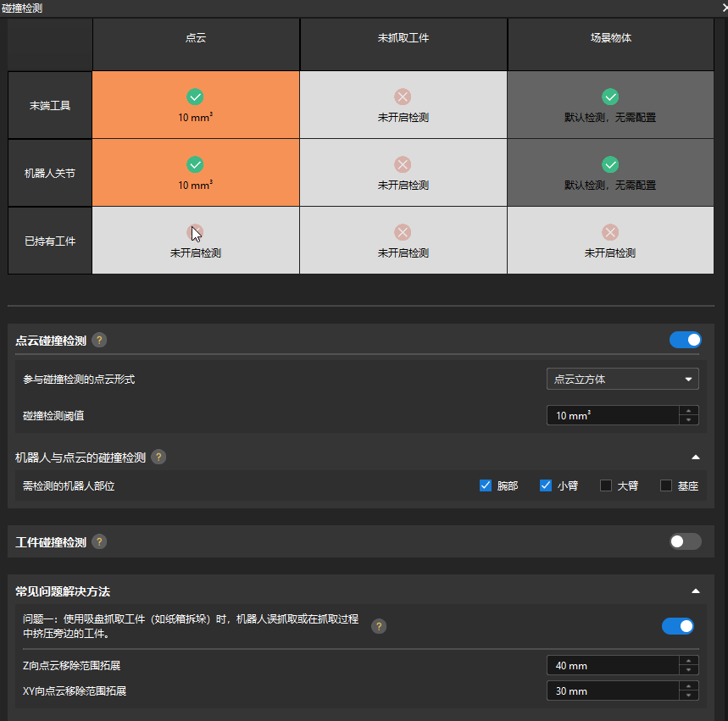728x721 pixels.
Task: Click the red 未开启检测 icon for 末端工具 未抓取工件
Action: [403, 96]
